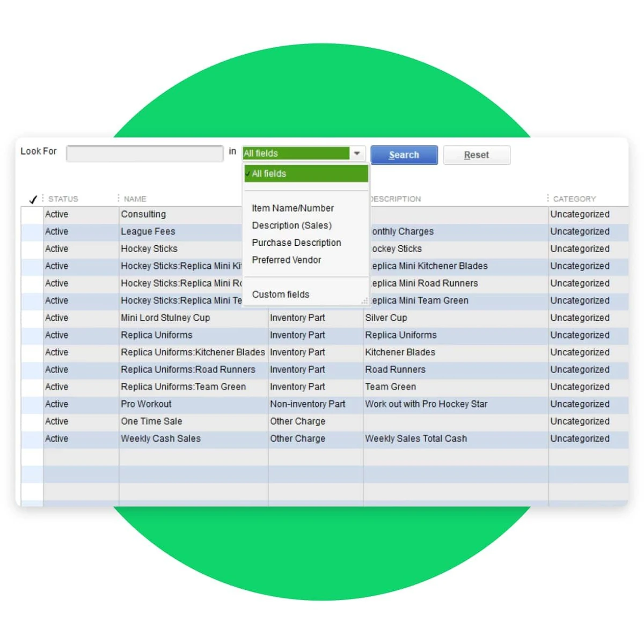
Task: Select Replica Uniforms:Kitchener Blades item
Action: [193, 352]
